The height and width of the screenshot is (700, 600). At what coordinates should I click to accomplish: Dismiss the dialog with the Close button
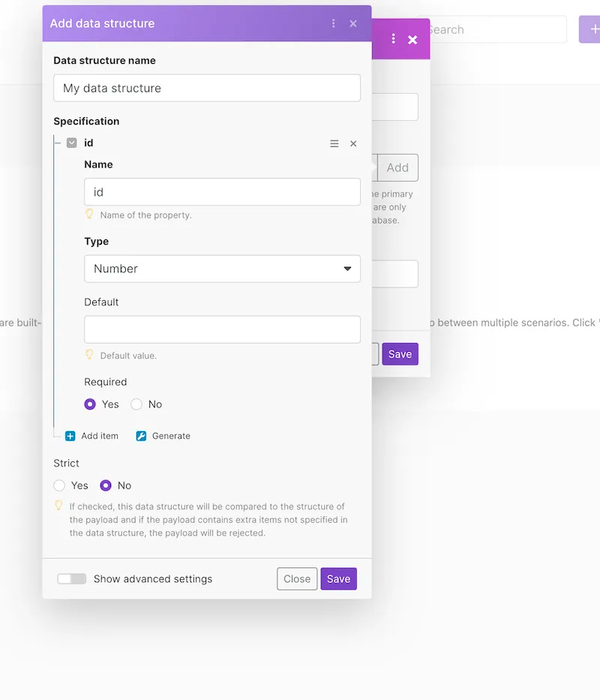click(x=297, y=578)
